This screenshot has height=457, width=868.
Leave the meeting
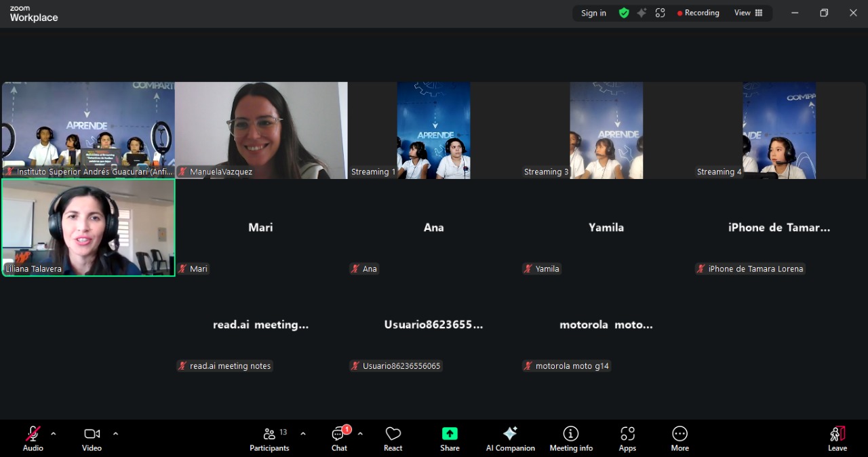[837, 438]
